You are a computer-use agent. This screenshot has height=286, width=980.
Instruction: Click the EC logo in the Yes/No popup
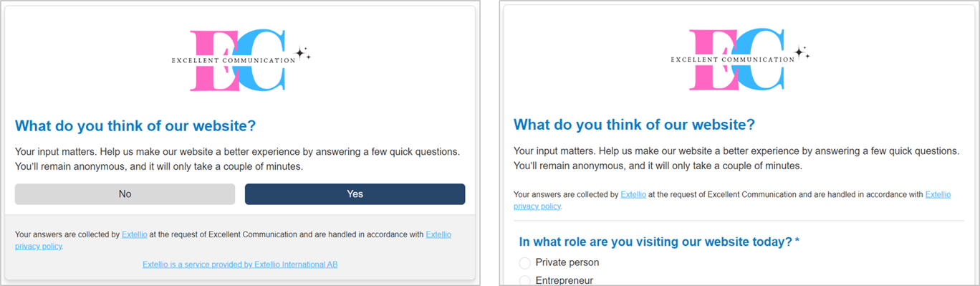[x=240, y=60]
